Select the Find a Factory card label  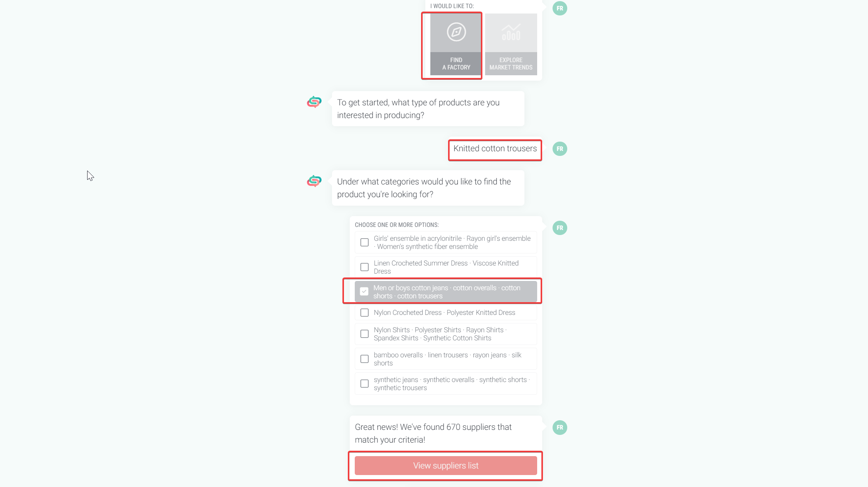[x=456, y=64]
